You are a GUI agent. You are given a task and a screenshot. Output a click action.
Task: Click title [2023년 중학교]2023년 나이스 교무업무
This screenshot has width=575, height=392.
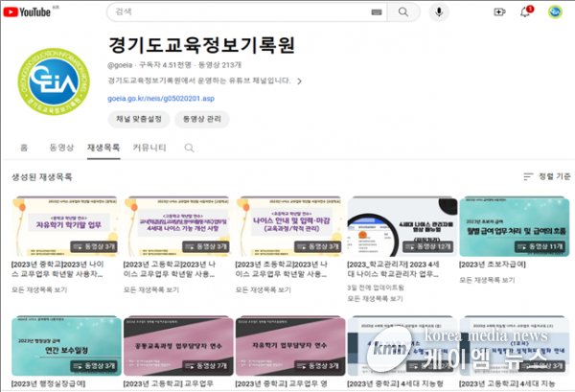(x=57, y=269)
